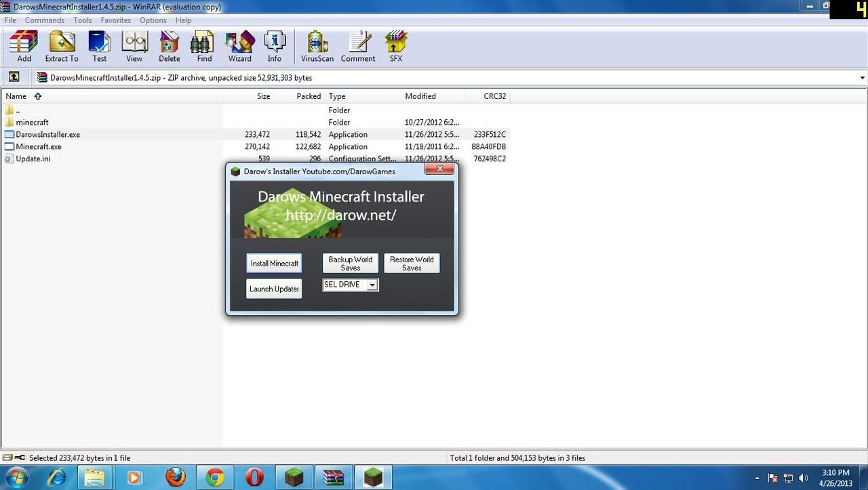Sort file list by Modified column
Image resolution: width=868 pixels, height=490 pixels.
point(433,96)
